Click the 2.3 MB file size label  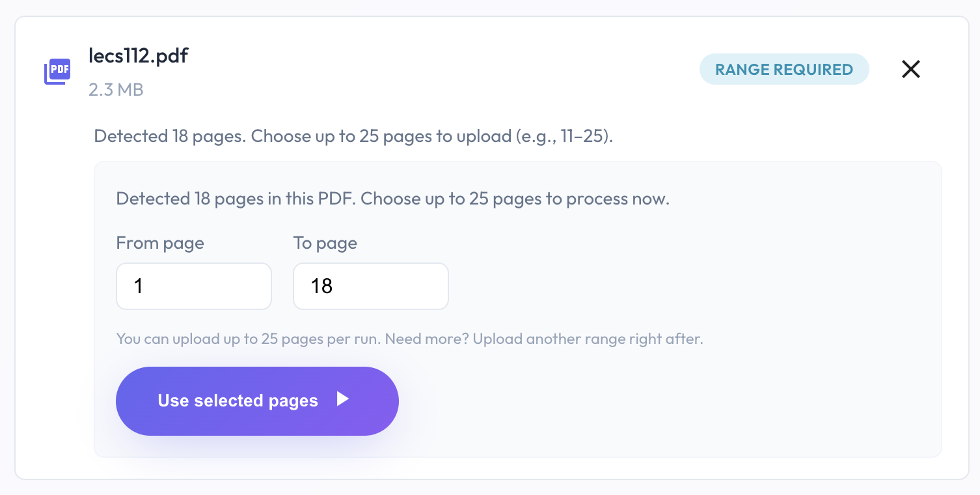click(x=116, y=90)
